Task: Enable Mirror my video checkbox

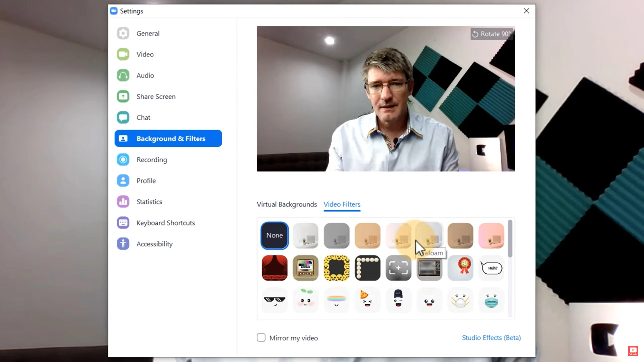Action: [261, 337]
